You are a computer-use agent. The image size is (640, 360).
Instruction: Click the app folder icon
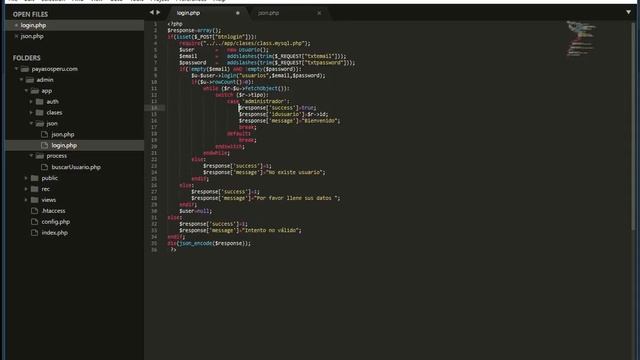(35, 91)
